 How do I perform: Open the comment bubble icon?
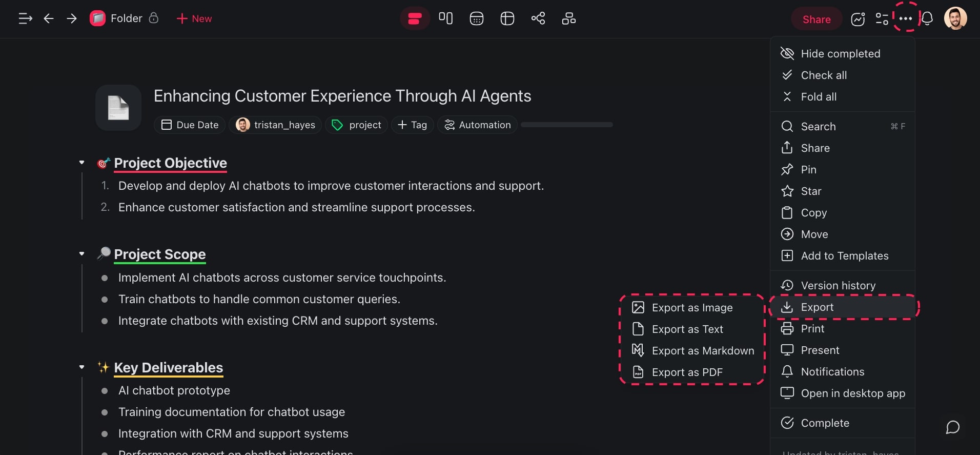click(x=952, y=427)
